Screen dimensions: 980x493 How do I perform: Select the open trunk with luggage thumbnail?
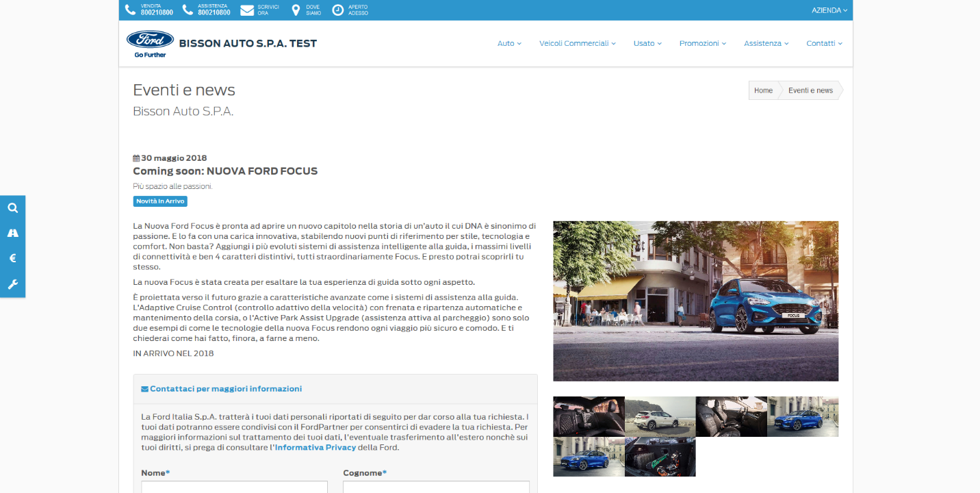(660, 457)
